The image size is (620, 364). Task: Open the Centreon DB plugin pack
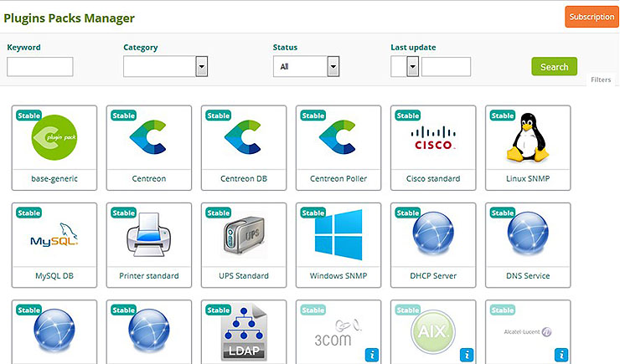244,141
